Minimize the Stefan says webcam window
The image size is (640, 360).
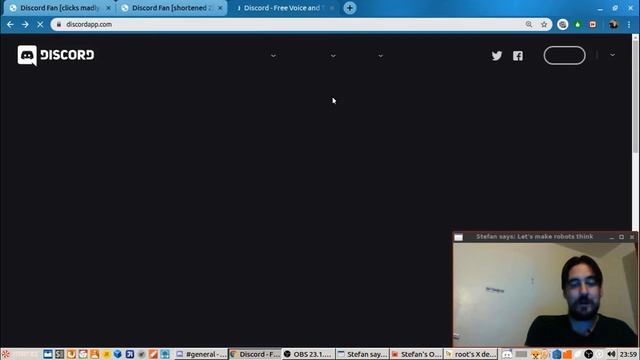(x=611, y=237)
